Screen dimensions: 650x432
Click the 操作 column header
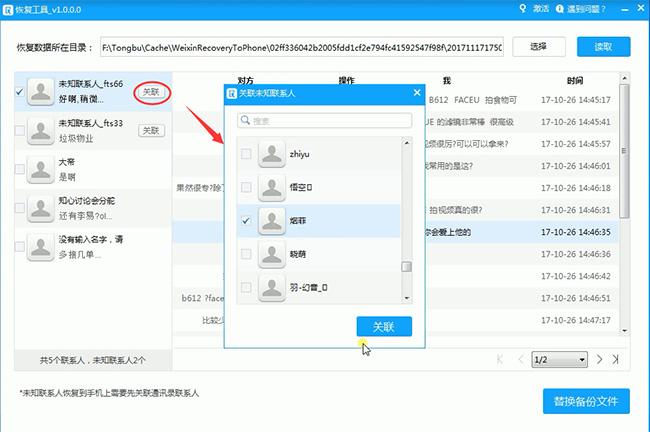[347, 80]
